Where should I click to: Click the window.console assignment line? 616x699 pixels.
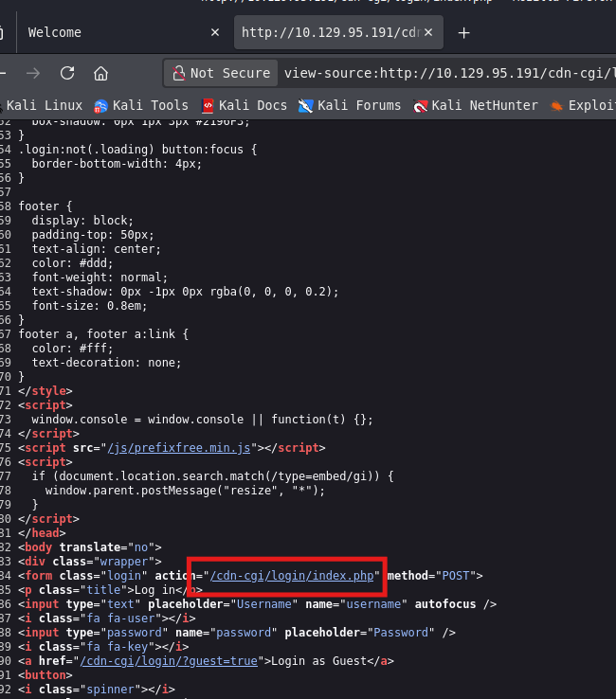click(x=202, y=420)
